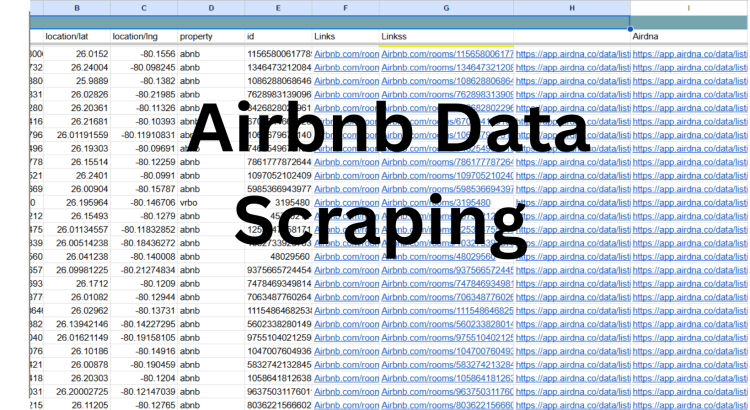Click the 'Links' header cell
This screenshot has width=750, height=410.
(x=345, y=36)
